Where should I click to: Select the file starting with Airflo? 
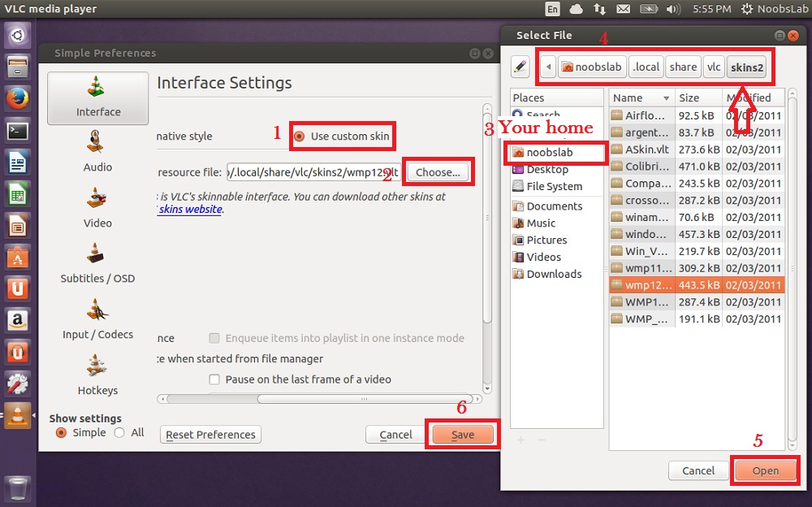click(697, 115)
